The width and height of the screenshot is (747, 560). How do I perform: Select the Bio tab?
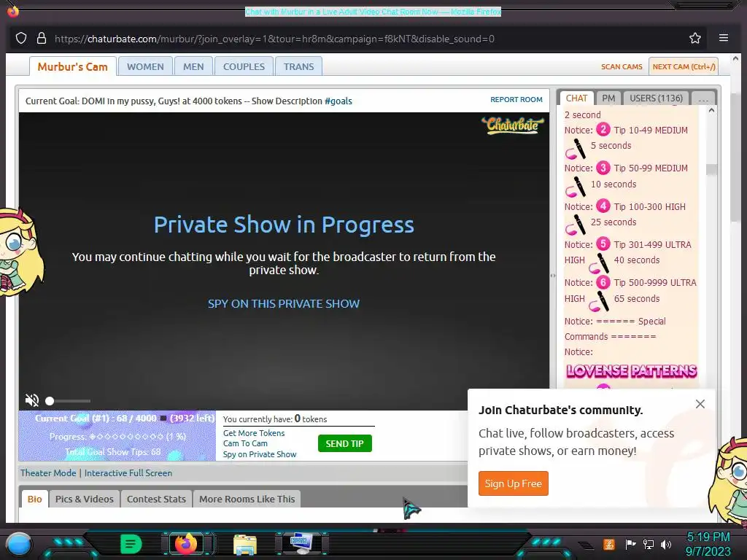pyautogui.click(x=35, y=499)
